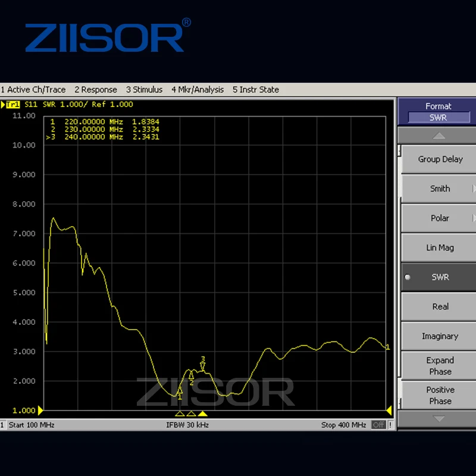Select Group Delay format

(439, 159)
